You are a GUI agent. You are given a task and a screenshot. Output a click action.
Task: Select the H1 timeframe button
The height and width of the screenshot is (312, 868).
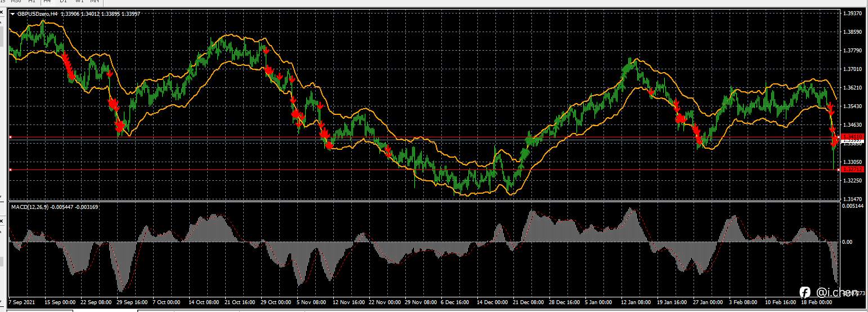(x=32, y=2)
